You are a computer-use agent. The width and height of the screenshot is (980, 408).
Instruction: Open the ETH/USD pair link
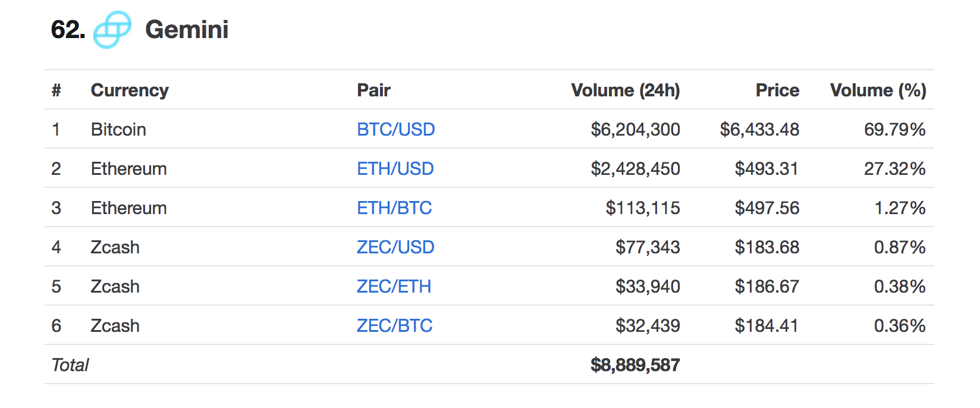(x=395, y=168)
